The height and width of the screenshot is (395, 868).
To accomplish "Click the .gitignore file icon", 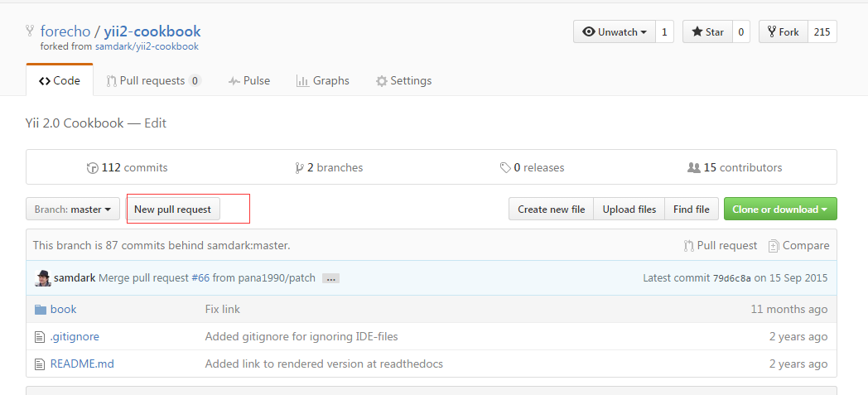I will coord(39,336).
